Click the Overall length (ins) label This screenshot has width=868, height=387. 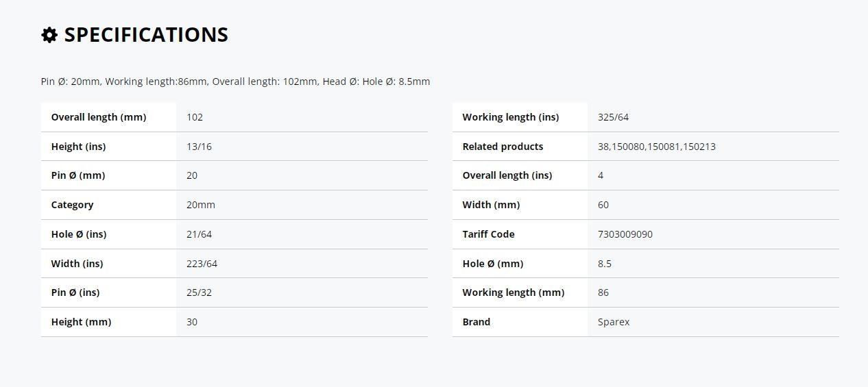pyautogui.click(x=507, y=175)
